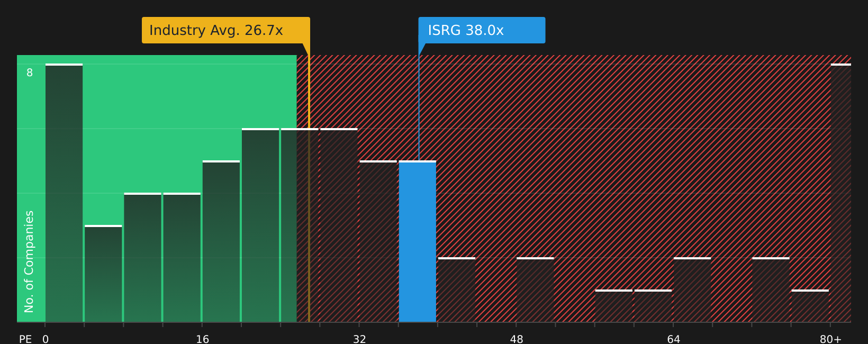Select the tallest bar at PE 0

pyautogui.click(x=64, y=193)
